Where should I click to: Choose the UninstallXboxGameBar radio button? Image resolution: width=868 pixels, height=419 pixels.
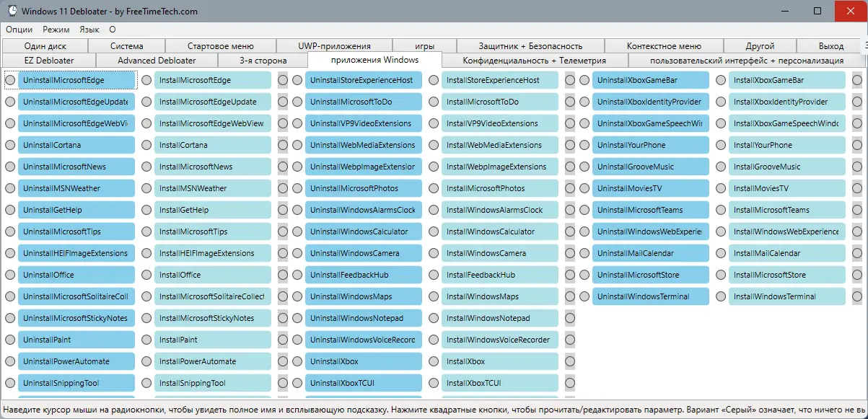[584, 80]
